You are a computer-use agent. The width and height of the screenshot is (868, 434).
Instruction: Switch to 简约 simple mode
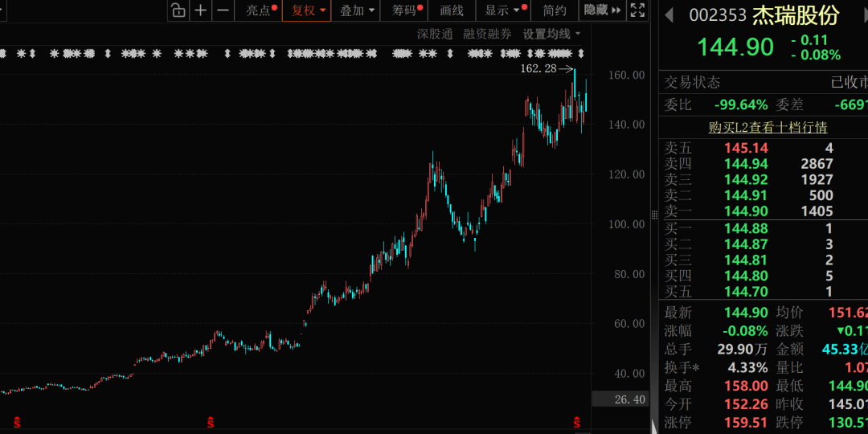coord(554,10)
